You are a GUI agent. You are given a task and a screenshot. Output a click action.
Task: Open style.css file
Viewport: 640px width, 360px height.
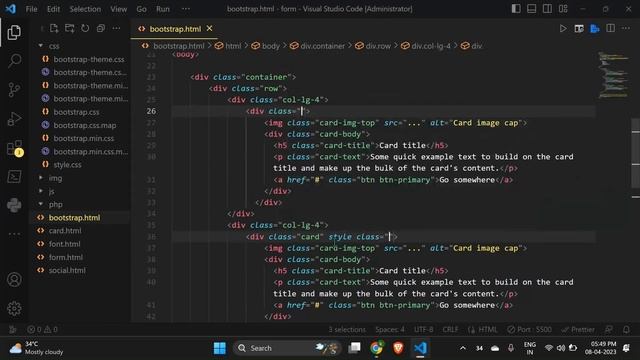tap(67, 164)
